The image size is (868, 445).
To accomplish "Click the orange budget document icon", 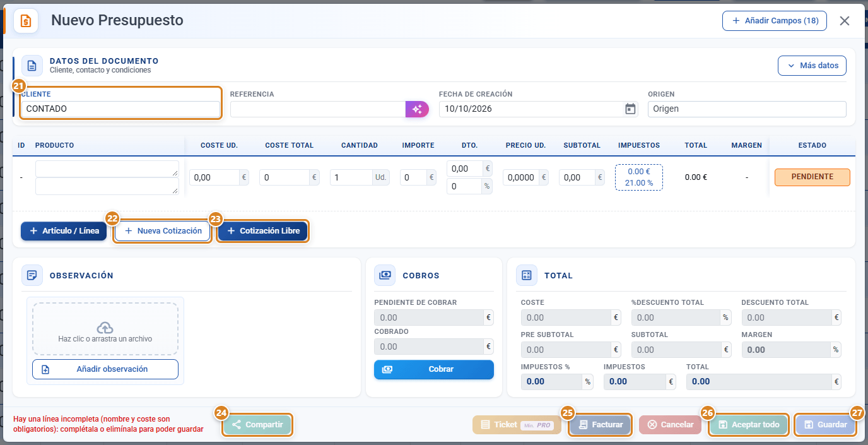I will point(26,21).
